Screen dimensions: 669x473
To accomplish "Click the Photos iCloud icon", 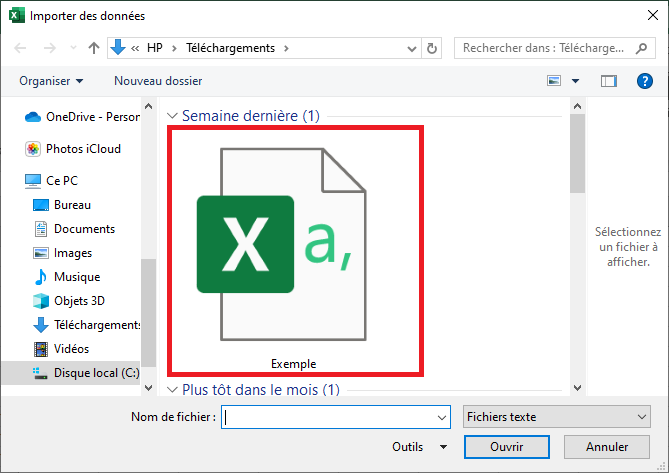I will [x=33, y=149].
